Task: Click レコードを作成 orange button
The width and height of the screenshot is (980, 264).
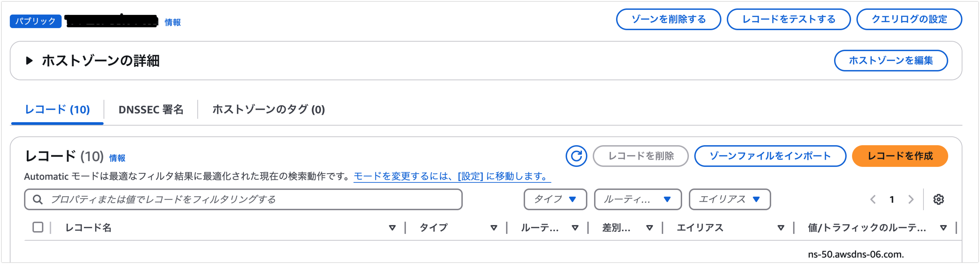Action: [900, 156]
